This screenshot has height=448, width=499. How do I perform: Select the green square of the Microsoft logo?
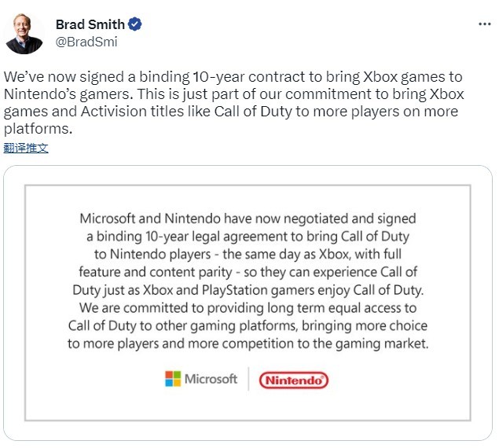pos(177,375)
